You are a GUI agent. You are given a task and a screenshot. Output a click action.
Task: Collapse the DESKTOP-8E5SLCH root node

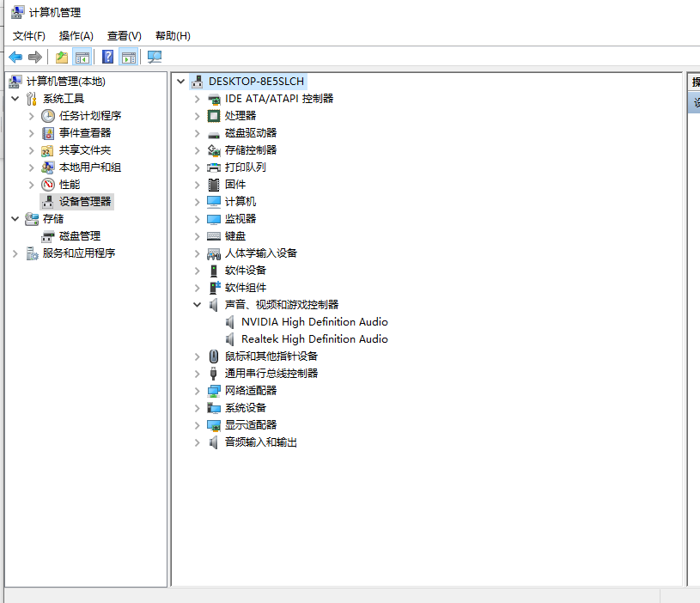coord(181,82)
